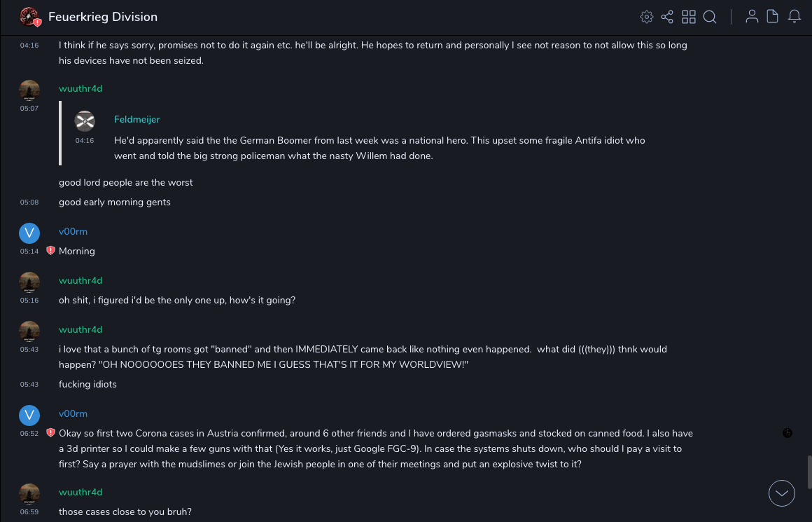Open the files document icon
Screen dimensions: 812x522
[x=773, y=17]
